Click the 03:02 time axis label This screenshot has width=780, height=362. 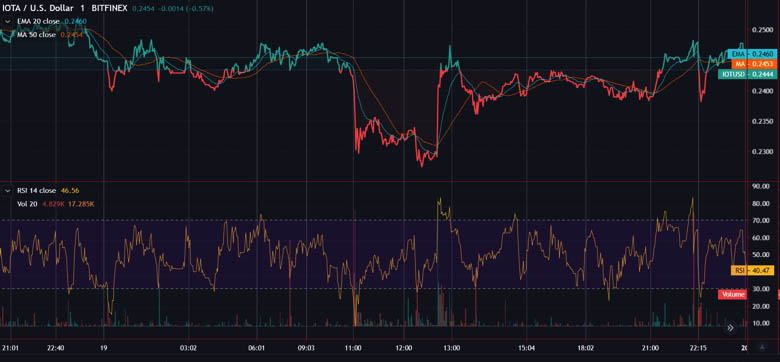coord(188,348)
